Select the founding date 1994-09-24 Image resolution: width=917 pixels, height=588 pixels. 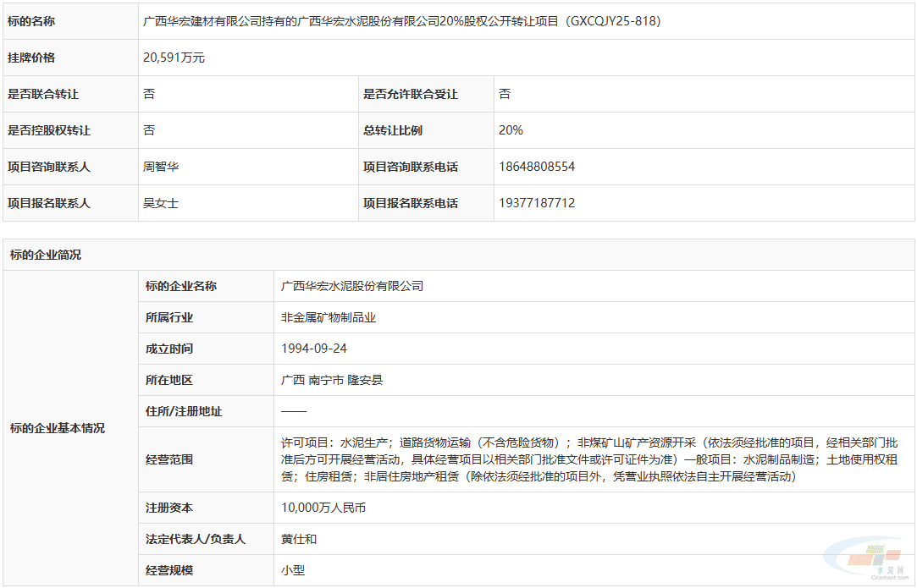pyautogui.click(x=314, y=349)
